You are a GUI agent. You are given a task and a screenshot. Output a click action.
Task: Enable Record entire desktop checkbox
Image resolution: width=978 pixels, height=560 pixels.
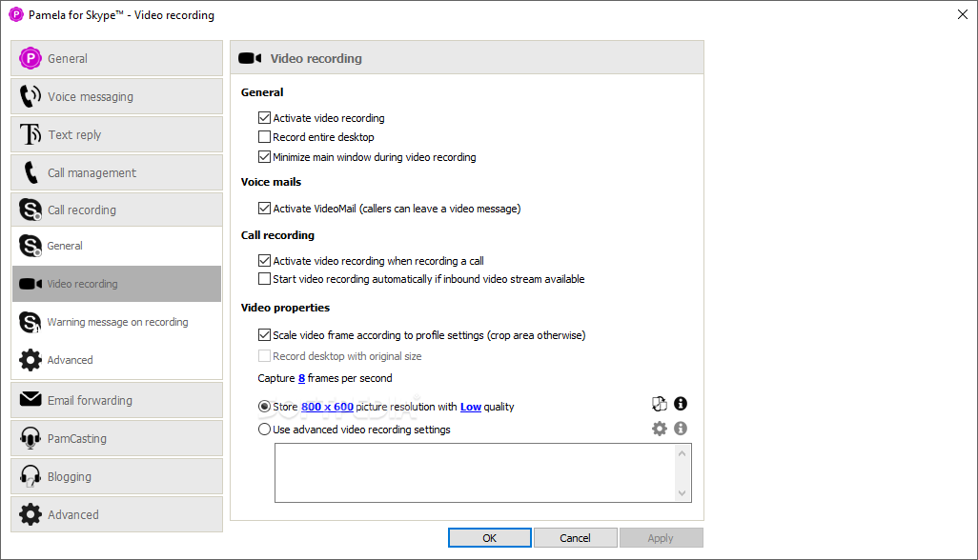[x=264, y=137]
